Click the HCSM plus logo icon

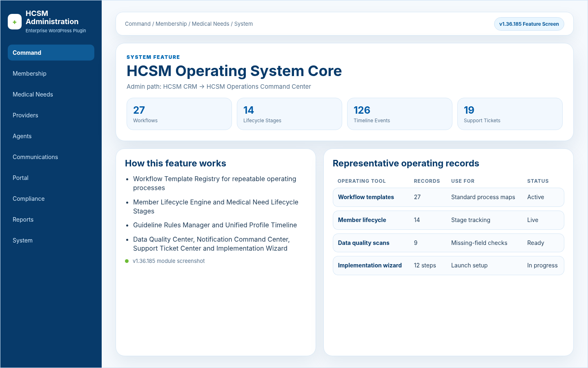[x=15, y=22]
